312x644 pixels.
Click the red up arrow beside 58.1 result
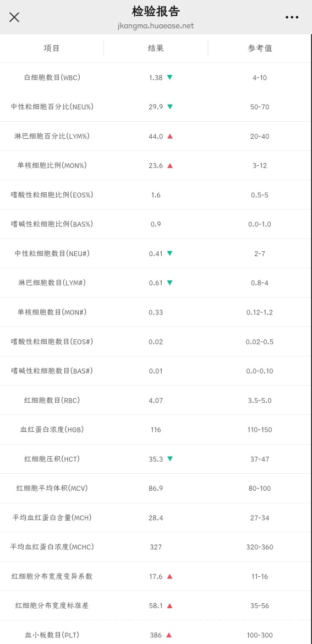169,605
